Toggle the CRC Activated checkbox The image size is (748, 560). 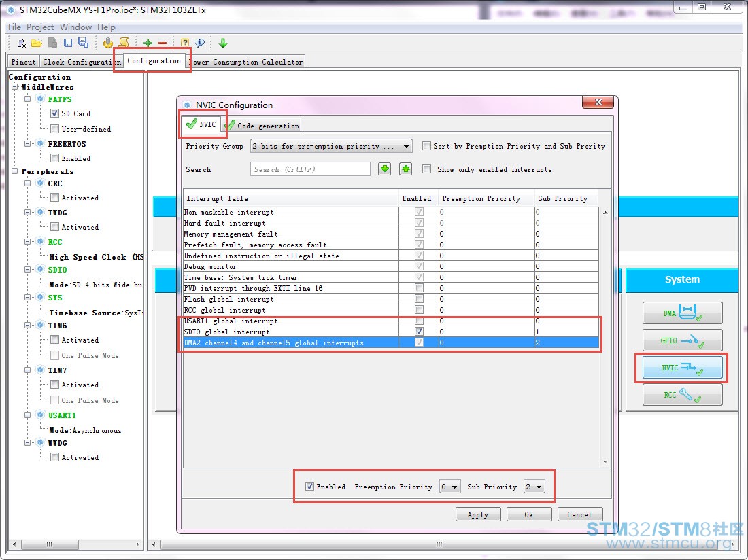pyautogui.click(x=55, y=198)
